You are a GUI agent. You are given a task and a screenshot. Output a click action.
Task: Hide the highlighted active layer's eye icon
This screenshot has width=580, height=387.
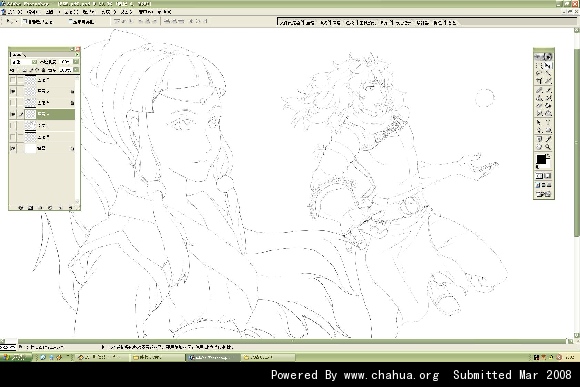coord(13,114)
